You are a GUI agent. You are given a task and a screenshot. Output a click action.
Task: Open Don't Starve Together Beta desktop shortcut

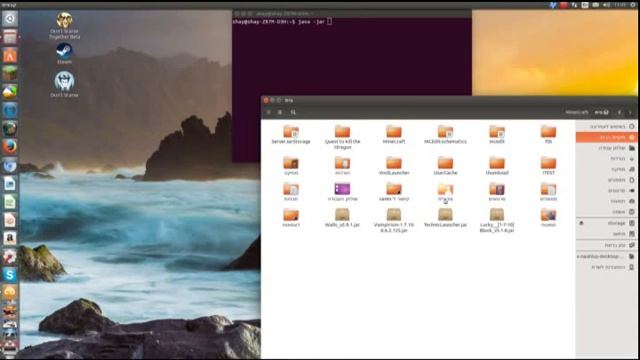point(64,26)
